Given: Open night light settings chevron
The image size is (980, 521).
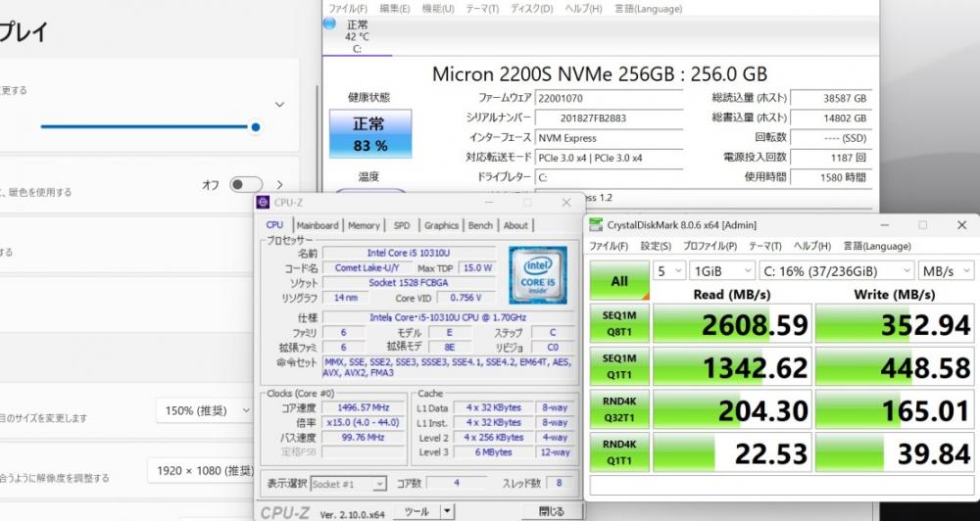Looking at the screenshot, I should pyautogui.click(x=279, y=185).
